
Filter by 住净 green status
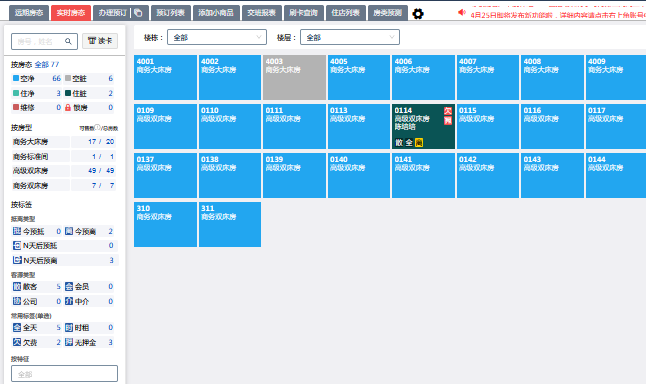coord(37,93)
